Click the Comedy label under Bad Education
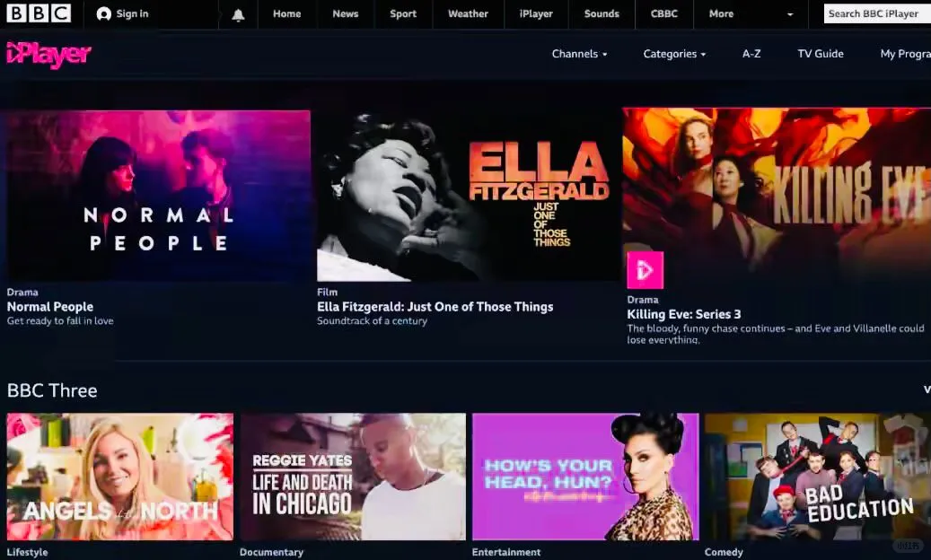931x560 pixels. point(724,552)
